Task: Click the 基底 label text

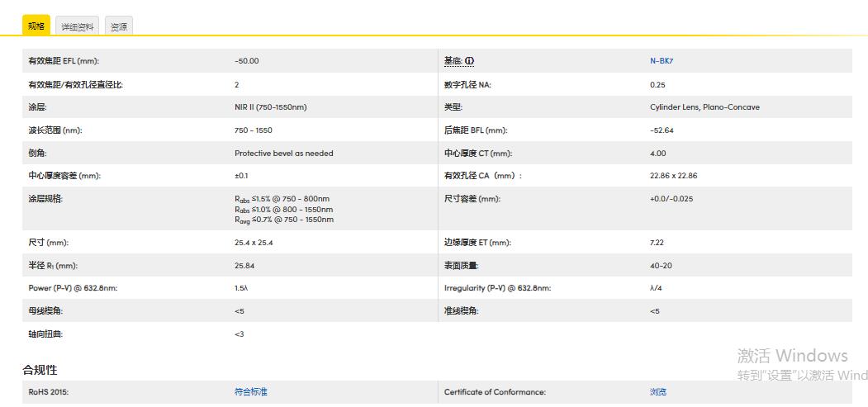Action: (x=453, y=61)
